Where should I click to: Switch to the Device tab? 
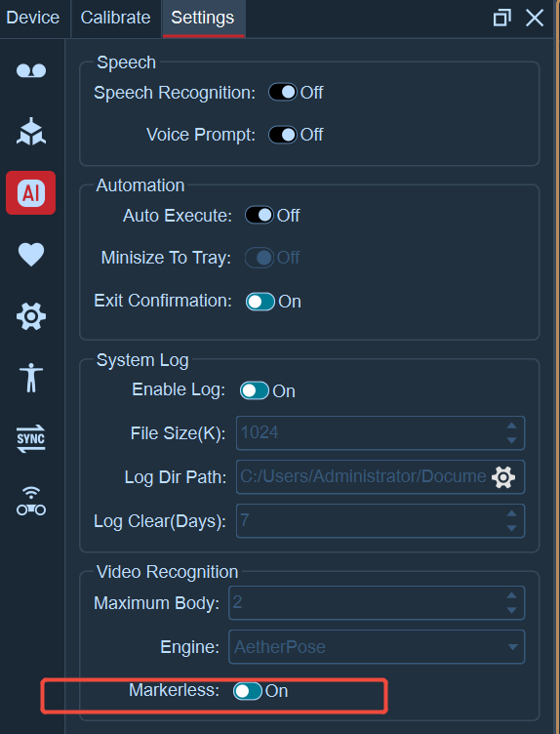(33, 18)
